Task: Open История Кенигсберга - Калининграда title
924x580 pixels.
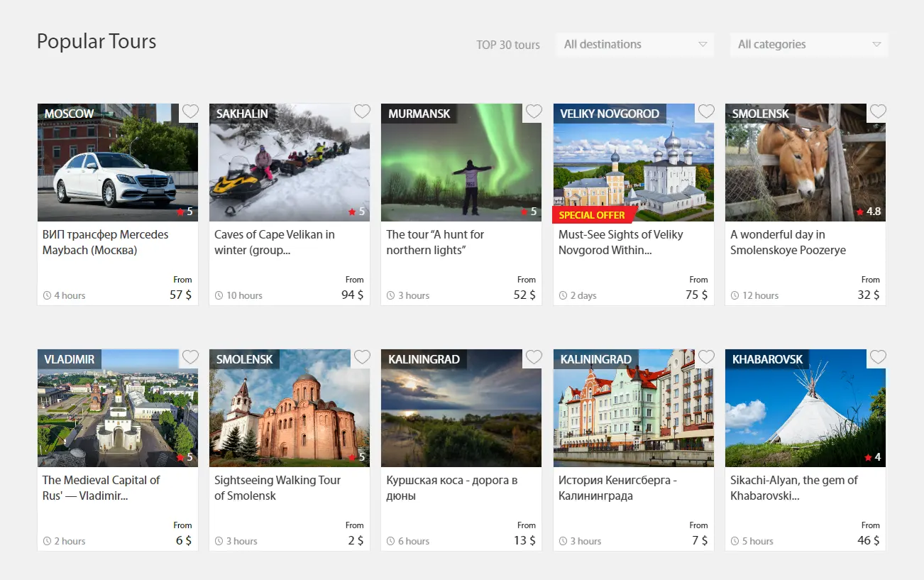Action: point(617,488)
